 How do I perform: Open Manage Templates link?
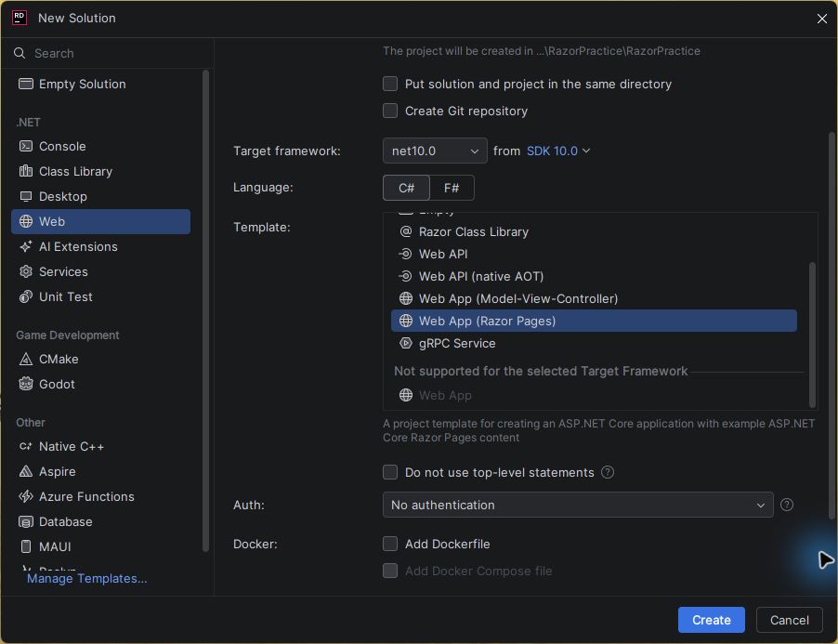(x=87, y=578)
